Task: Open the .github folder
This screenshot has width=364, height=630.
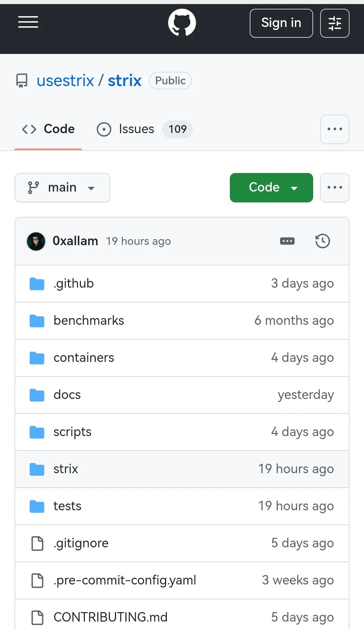Action: (x=73, y=284)
